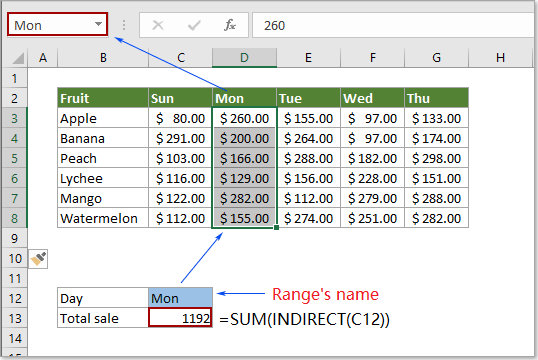Click the $ 166.00 cell
Screen dimensions: 538x360
click(x=244, y=158)
